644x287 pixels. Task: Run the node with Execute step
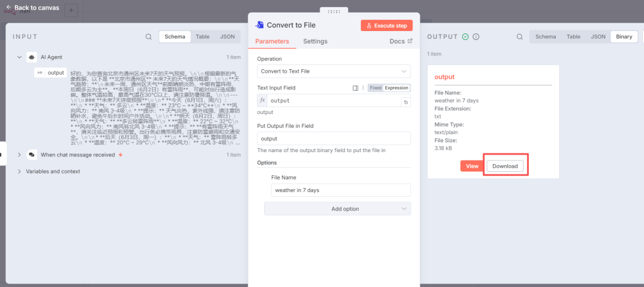(x=386, y=26)
